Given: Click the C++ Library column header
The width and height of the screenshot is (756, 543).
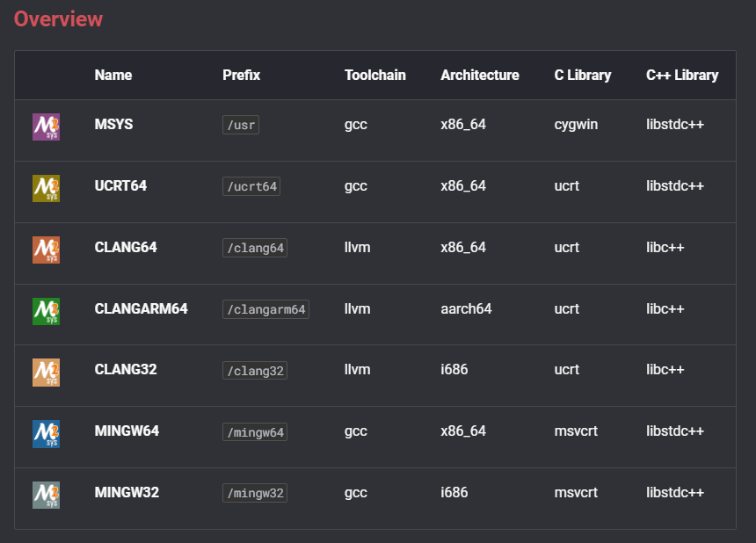Looking at the screenshot, I should click(682, 75).
